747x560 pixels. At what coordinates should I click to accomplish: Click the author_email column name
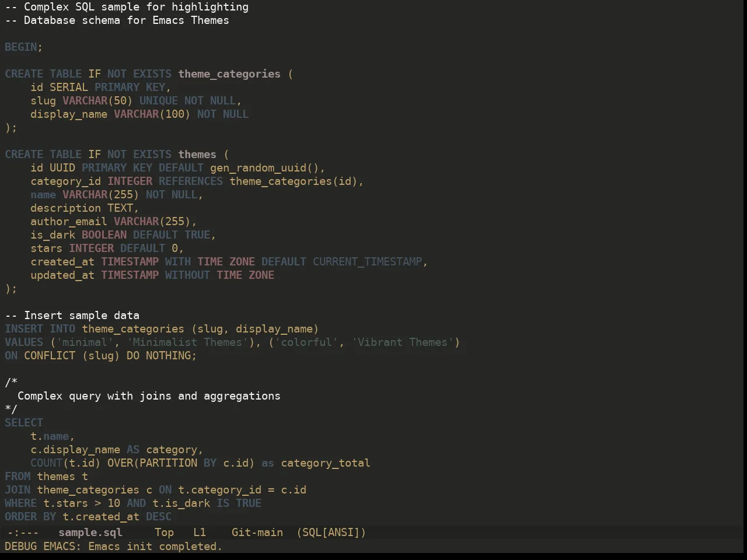coord(69,221)
